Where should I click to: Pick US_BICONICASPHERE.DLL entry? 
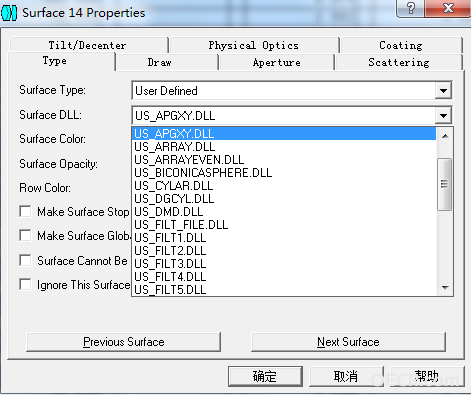click(284, 173)
